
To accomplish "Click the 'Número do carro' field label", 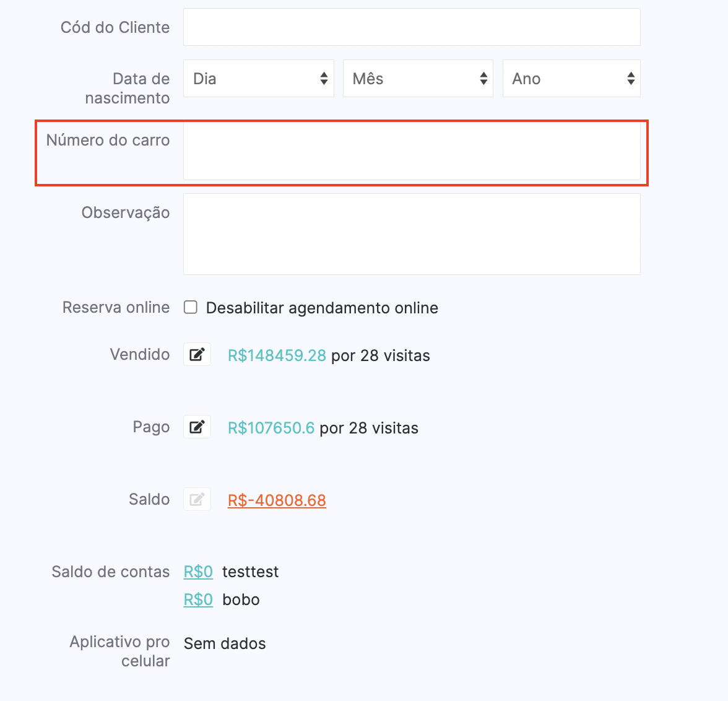I will [108, 140].
